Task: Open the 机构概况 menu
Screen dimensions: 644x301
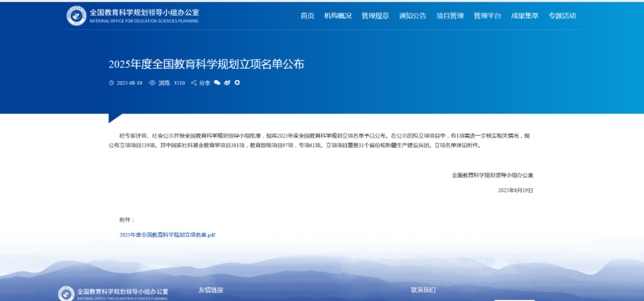Action: [338, 16]
